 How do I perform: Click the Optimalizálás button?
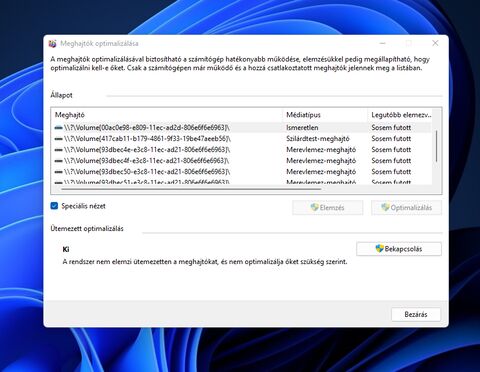point(406,208)
